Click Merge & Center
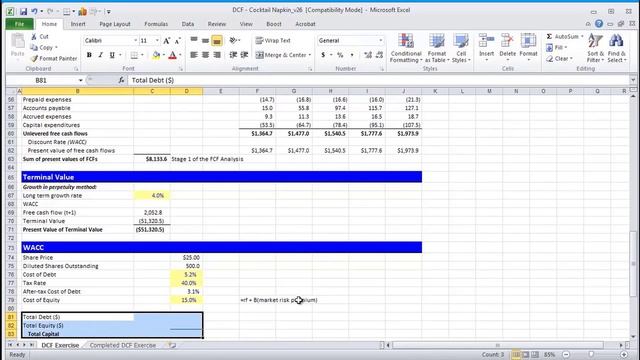 point(281,55)
